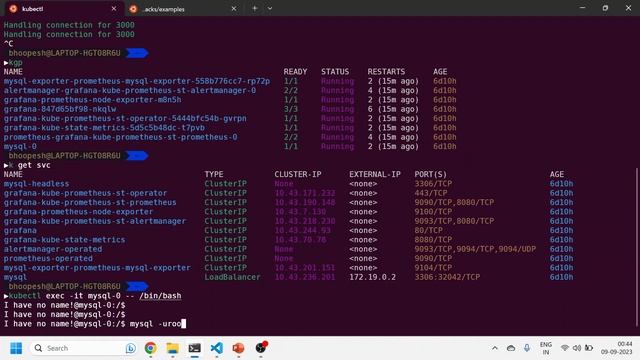This screenshot has width=640, height=360.
Task: Click pod grafana-847d65bf98-nkqlw
Action: [60, 109]
